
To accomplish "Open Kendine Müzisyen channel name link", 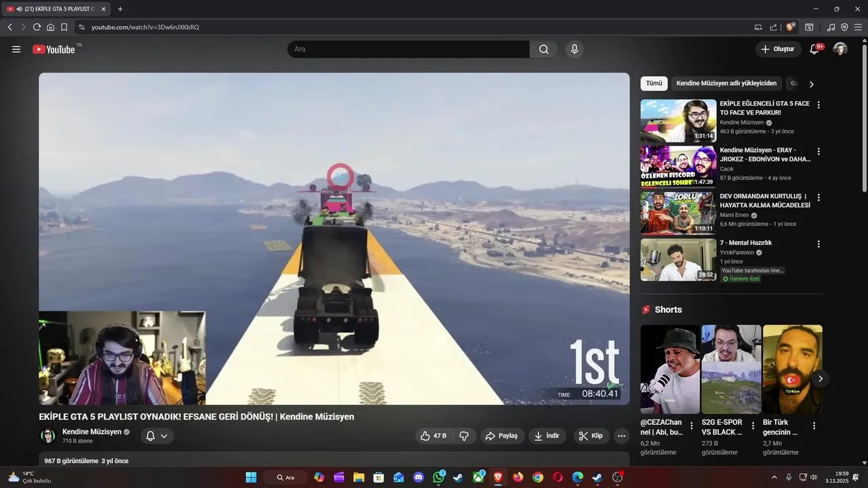I will (x=92, y=432).
